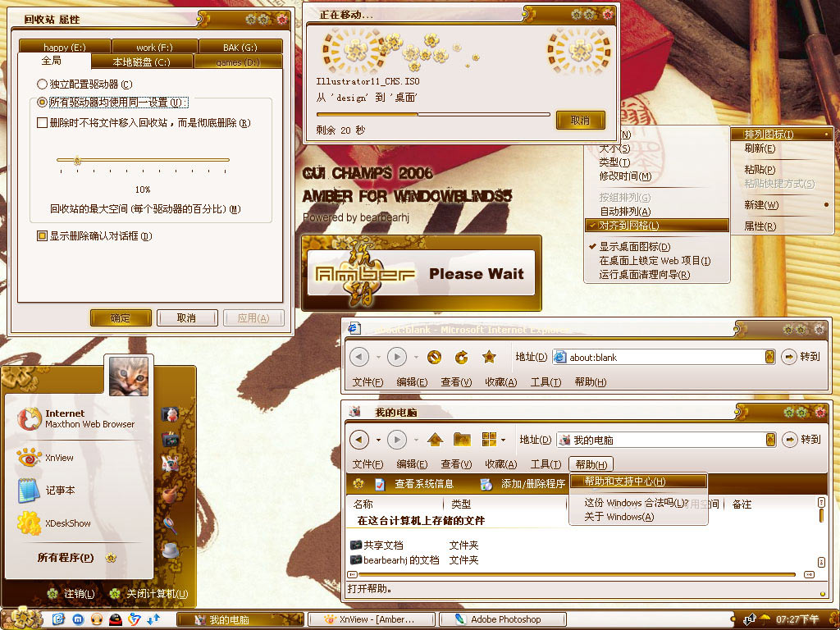Click the doll icon at top of start menu sidebar
The width and height of the screenshot is (840, 630).
coord(170,414)
